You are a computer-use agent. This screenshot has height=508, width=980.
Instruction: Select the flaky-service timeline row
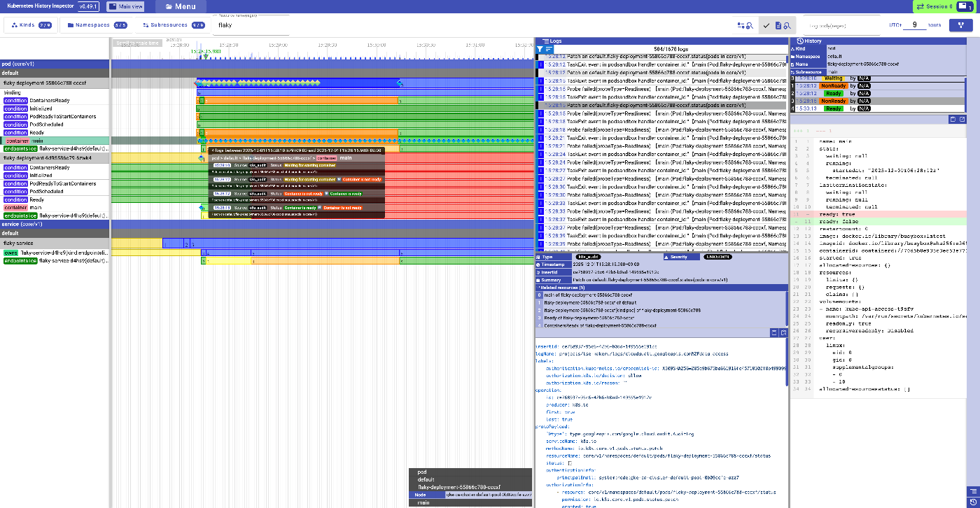coord(55,243)
